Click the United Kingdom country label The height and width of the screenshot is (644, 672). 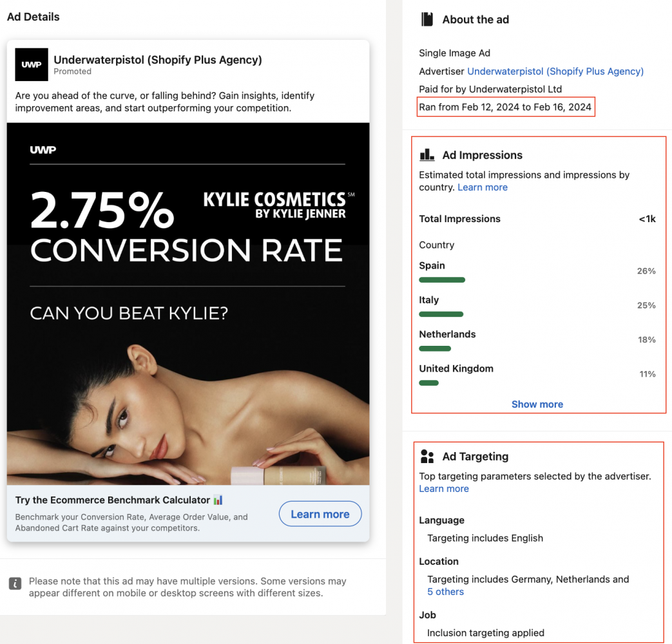coord(456,368)
